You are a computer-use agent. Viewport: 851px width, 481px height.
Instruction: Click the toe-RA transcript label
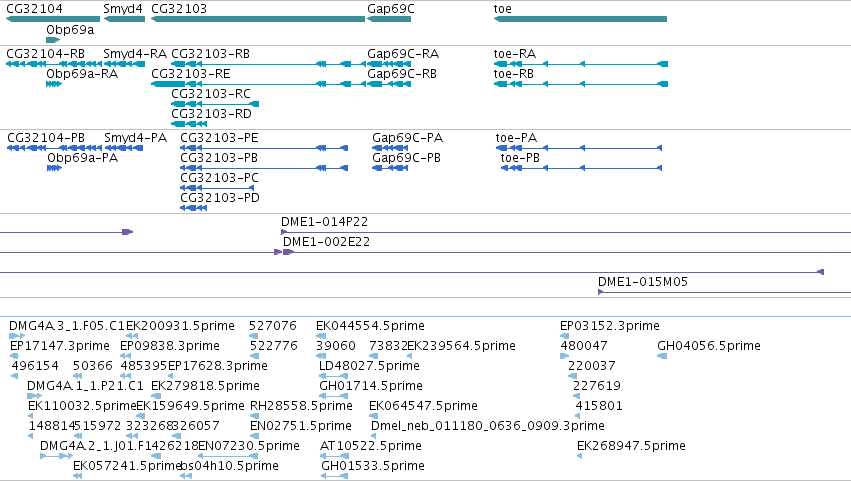[x=515, y=54]
